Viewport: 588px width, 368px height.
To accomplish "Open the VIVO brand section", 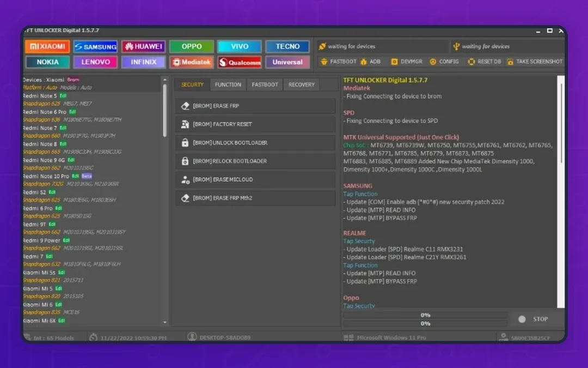I will [240, 46].
